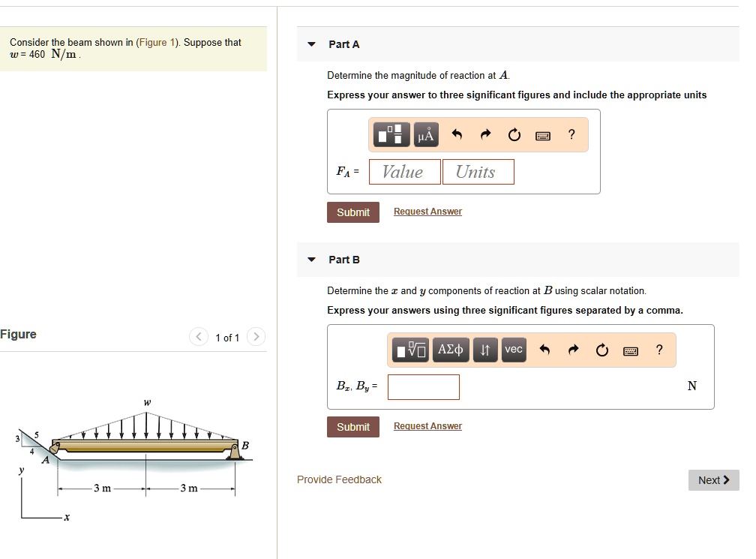Go to next figure with right chevron
The width and height of the screenshot is (756, 559).
(256, 337)
